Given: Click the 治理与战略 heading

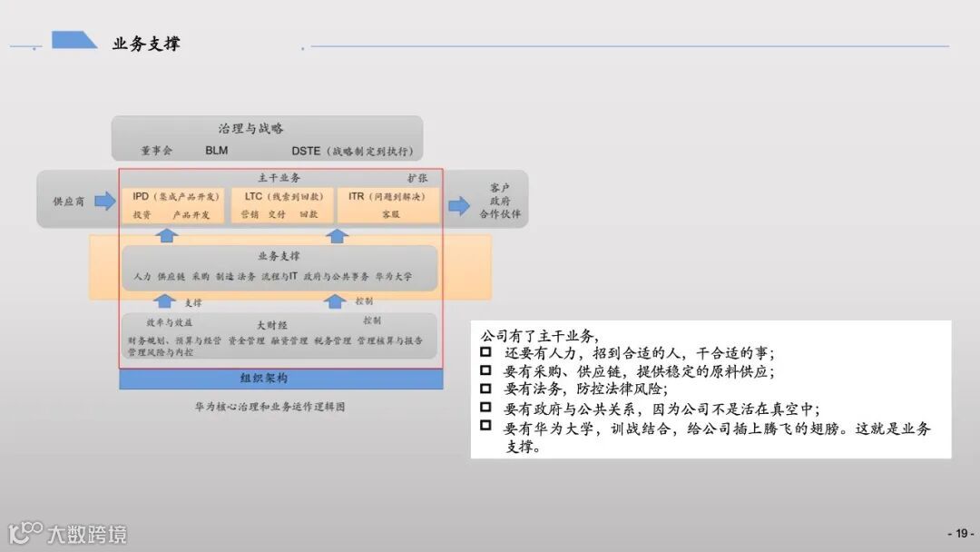Looking at the screenshot, I should pos(250,128).
